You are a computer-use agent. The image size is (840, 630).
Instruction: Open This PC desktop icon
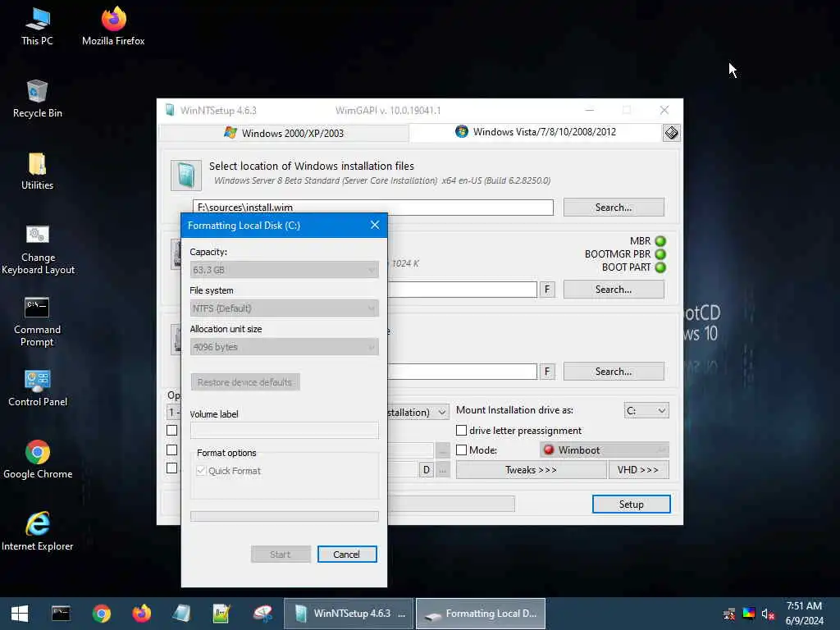pyautogui.click(x=37, y=27)
